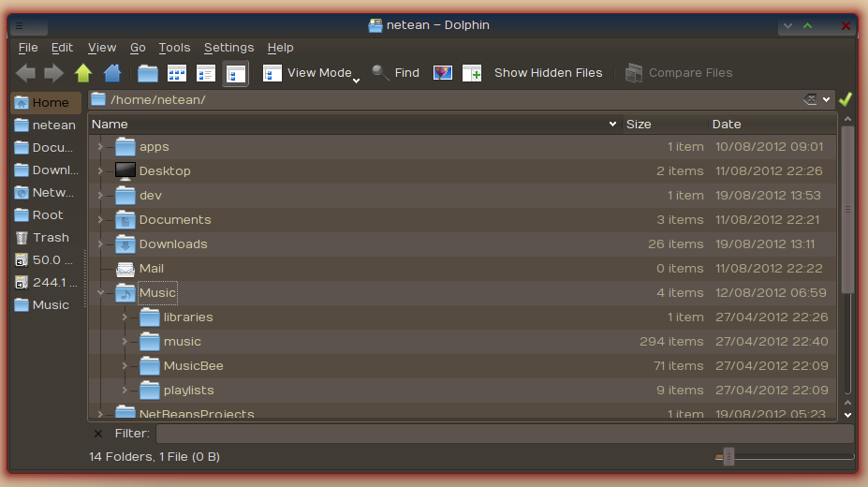Select the Desktop monitor icon
The image size is (868, 487).
pos(125,171)
